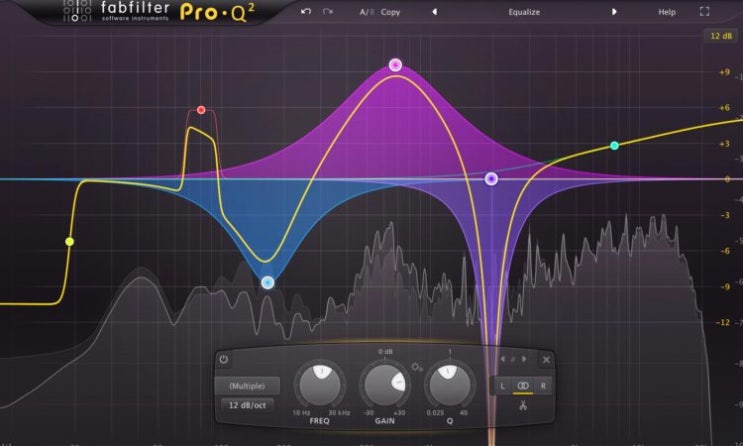Screen dimensions: 743x446
Task: Undo the last EQ change
Action: pyautogui.click(x=306, y=11)
